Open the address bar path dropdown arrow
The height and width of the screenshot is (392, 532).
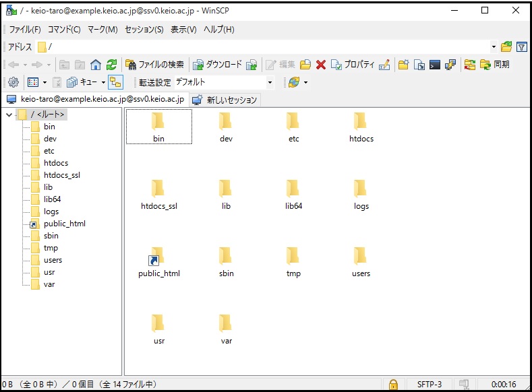pyautogui.click(x=494, y=46)
